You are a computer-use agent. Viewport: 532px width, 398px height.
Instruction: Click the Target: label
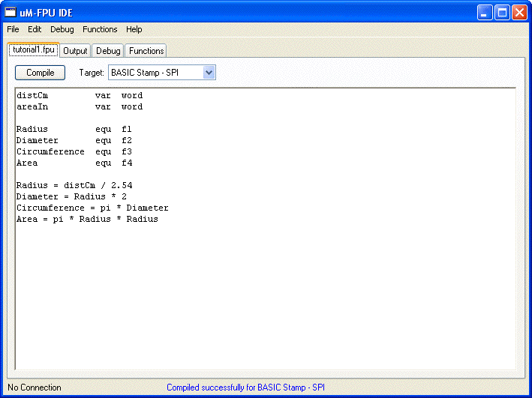[92, 73]
